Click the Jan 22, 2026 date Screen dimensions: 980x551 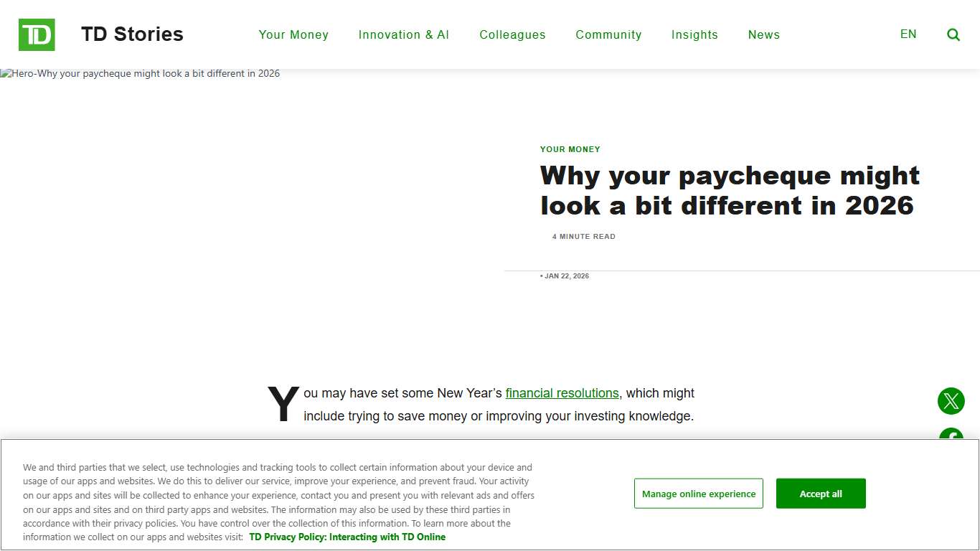point(565,276)
